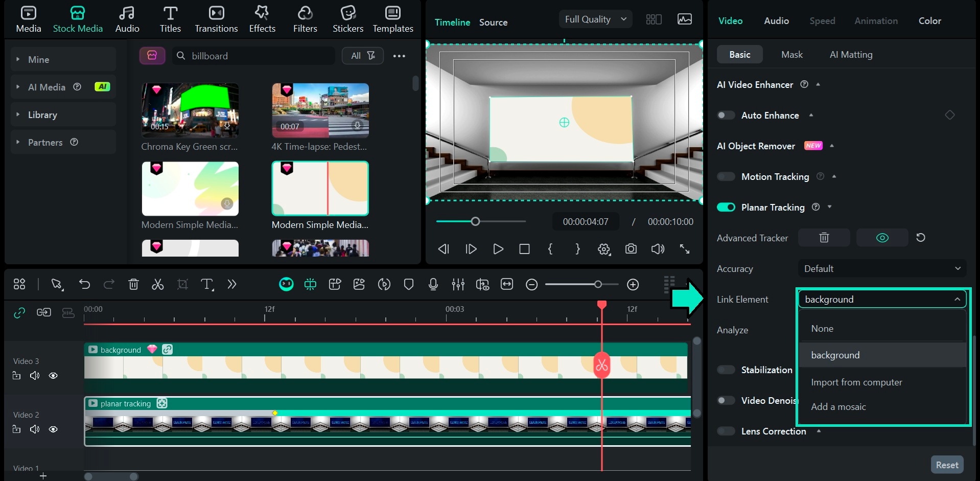Collapse the Planar Tracking section arrow

point(829,207)
